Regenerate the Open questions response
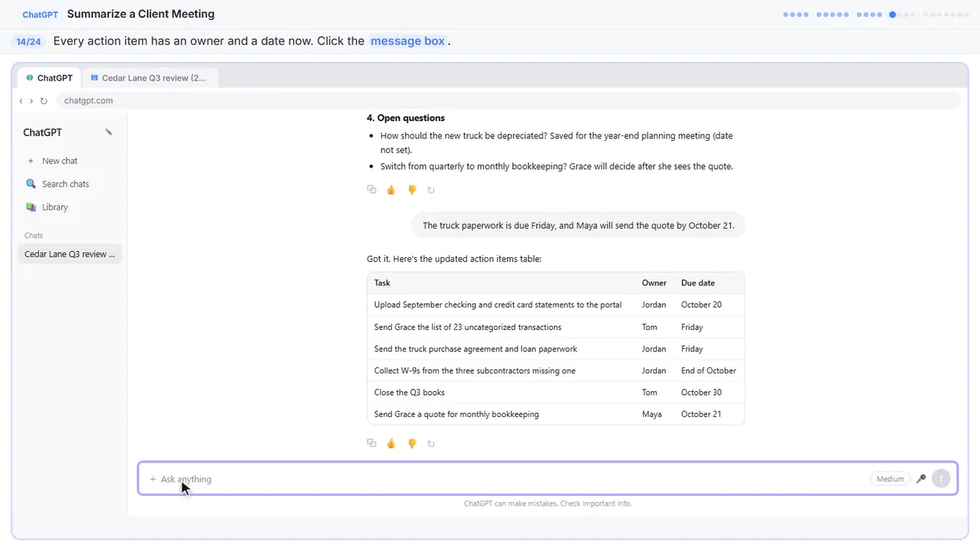This screenshot has width=980, height=551. 431,190
